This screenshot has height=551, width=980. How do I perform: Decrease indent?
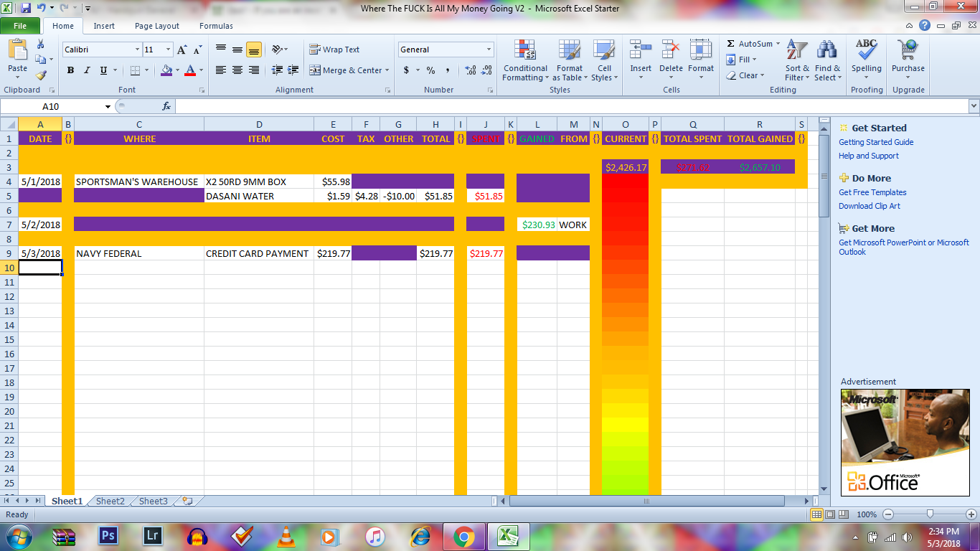(278, 70)
